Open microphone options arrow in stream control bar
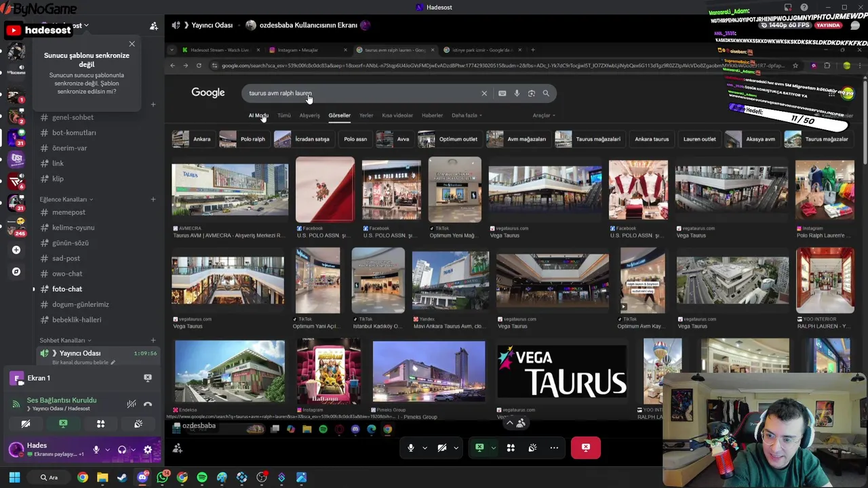Viewport: 868px width, 488px height. (x=425, y=447)
